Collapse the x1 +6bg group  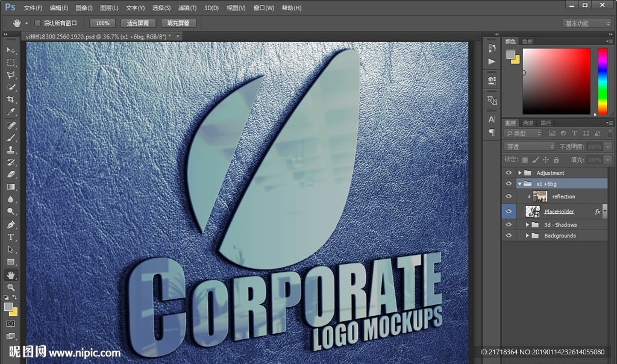pyautogui.click(x=519, y=184)
